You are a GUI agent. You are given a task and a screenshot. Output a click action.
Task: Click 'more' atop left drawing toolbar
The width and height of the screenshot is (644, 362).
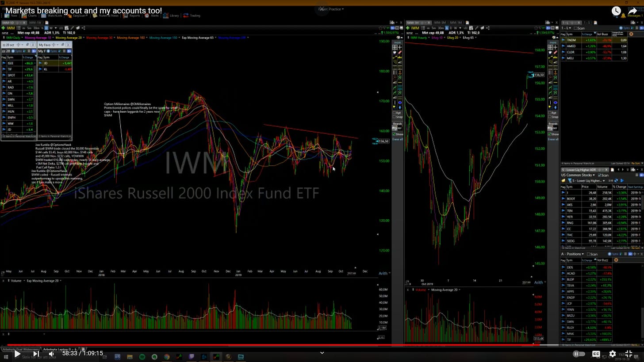[x=397, y=42]
